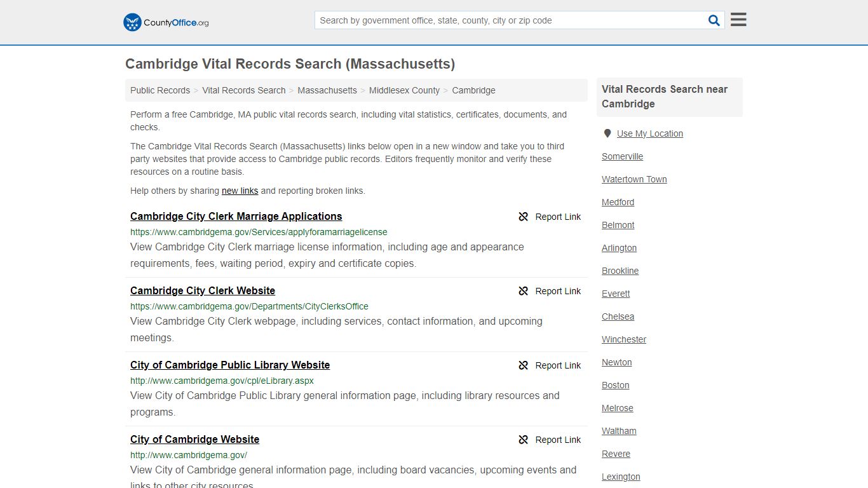Open Belmont nearby link
Viewport: 868px width, 488px height.
coord(618,225)
